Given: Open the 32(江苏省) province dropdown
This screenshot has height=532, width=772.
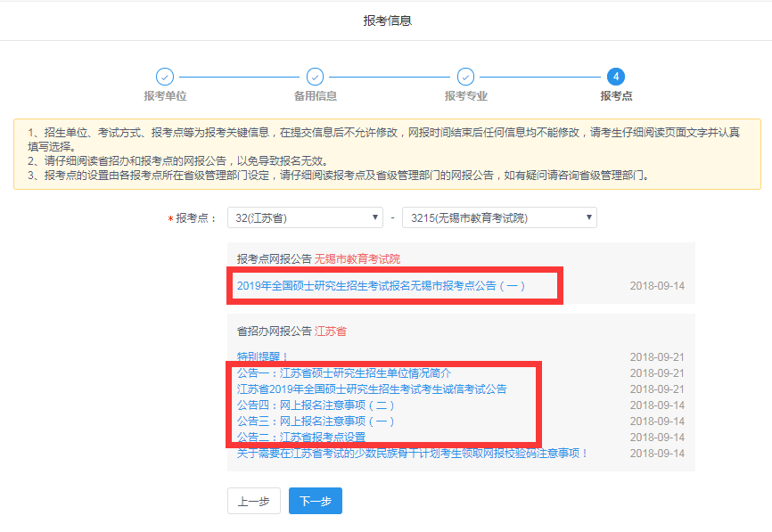Looking at the screenshot, I should (x=305, y=217).
